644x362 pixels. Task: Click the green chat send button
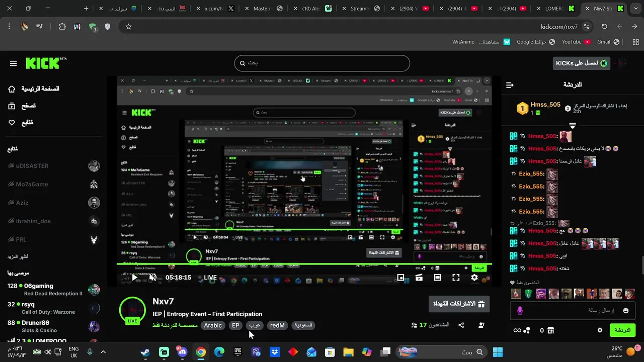(622, 330)
